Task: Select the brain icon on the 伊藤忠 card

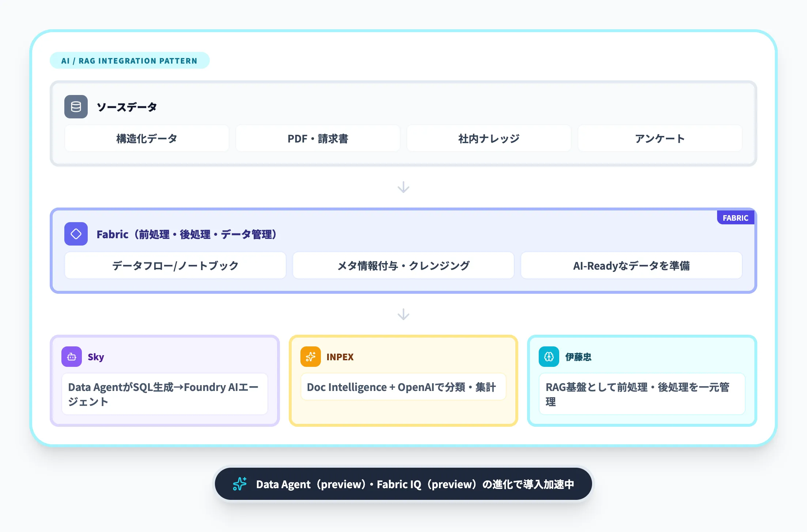Action: 548,357
